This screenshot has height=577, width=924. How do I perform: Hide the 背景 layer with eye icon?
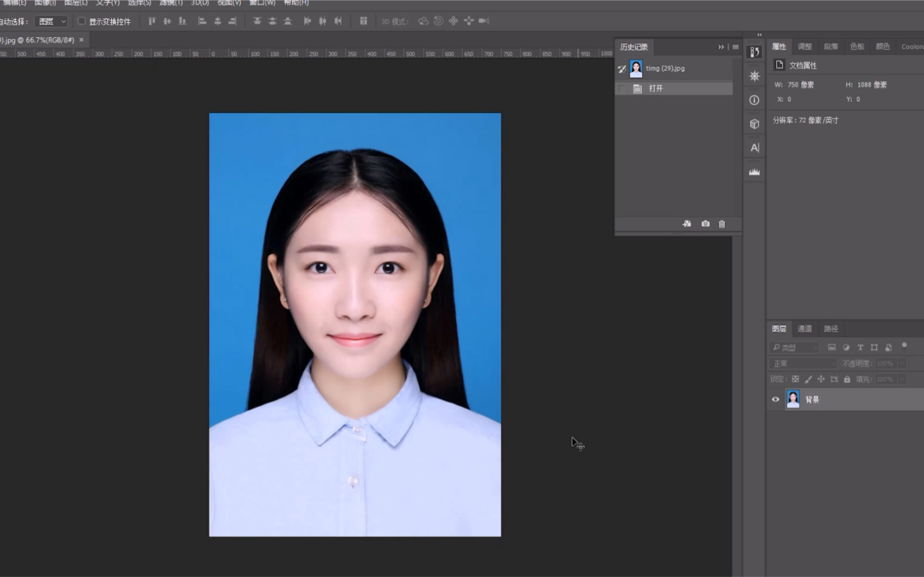(x=775, y=399)
